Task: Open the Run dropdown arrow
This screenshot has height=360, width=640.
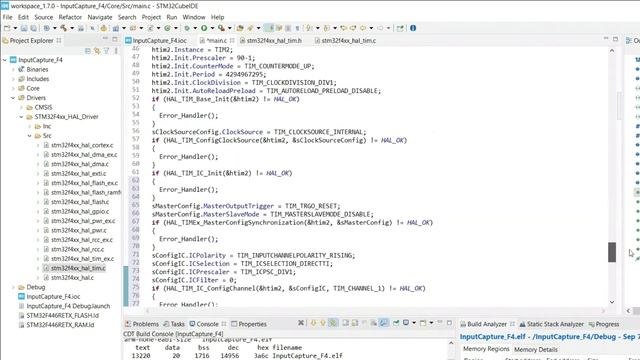Action: pos(212,28)
